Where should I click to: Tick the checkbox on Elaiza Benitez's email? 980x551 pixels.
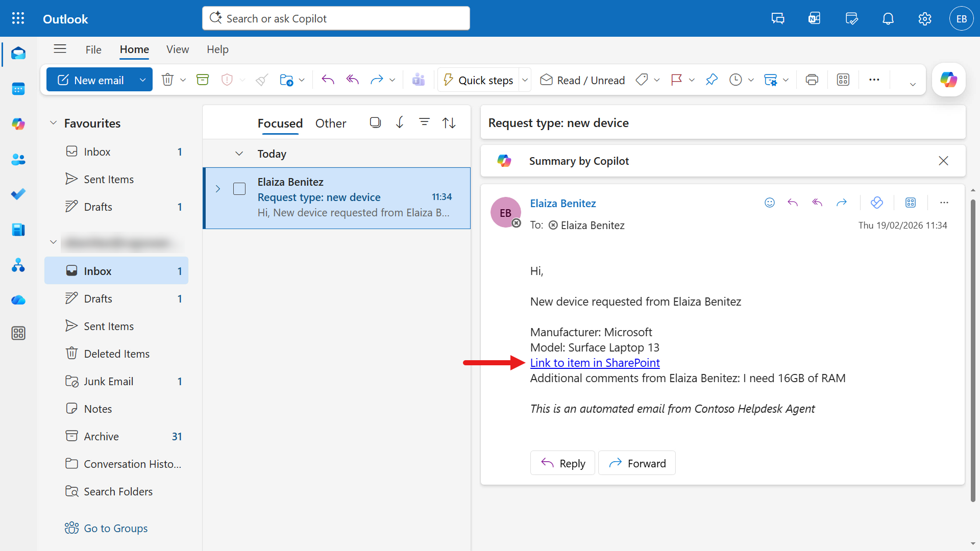[x=239, y=189]
